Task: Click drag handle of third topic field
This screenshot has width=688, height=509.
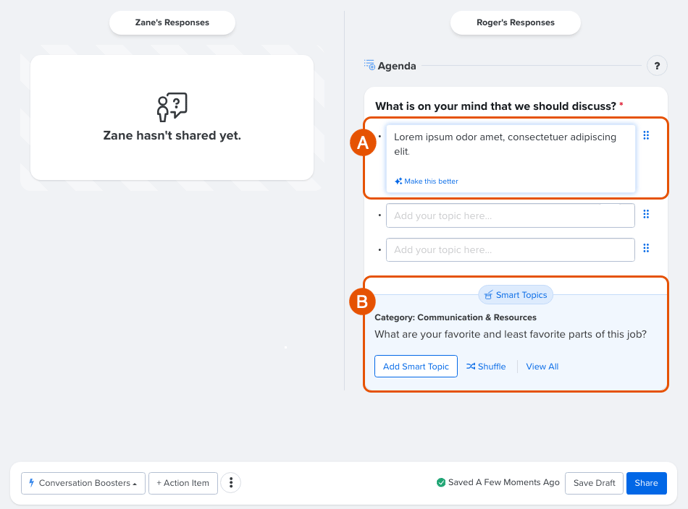Action: point(646,248)
